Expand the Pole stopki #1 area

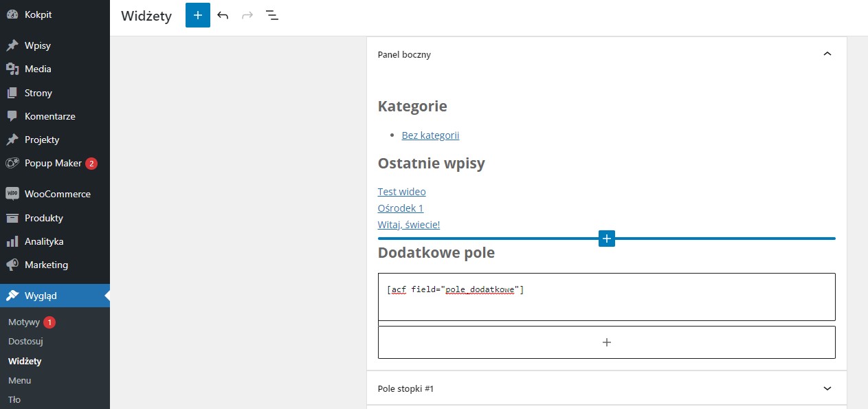pyautogui.click(x=827, y=388)
